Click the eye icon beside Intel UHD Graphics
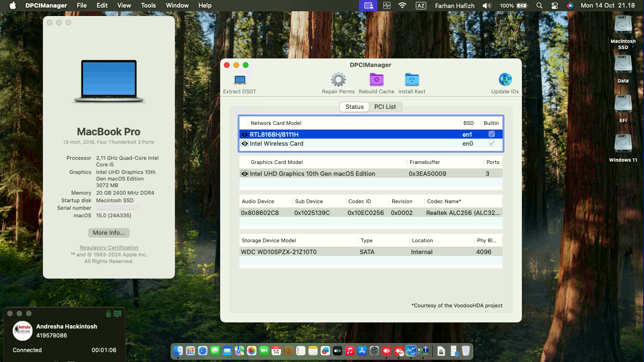The image size is (644, 362). click(245, 173)
